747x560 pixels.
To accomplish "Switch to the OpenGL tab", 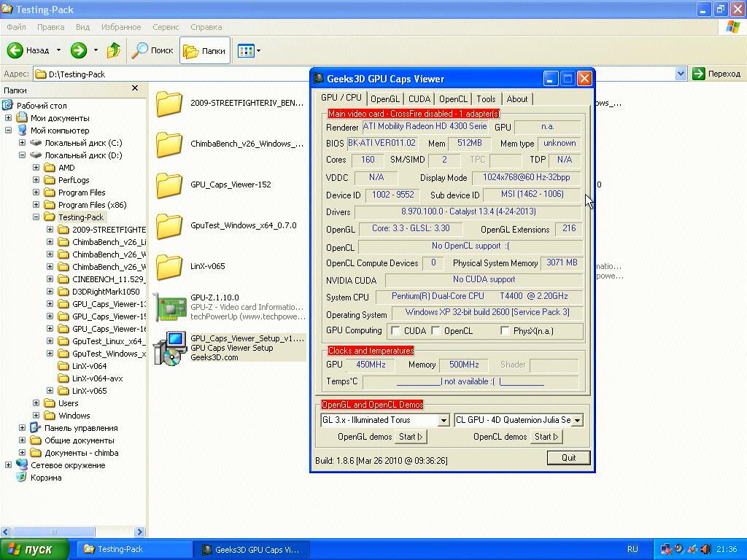I will (384, 99).
